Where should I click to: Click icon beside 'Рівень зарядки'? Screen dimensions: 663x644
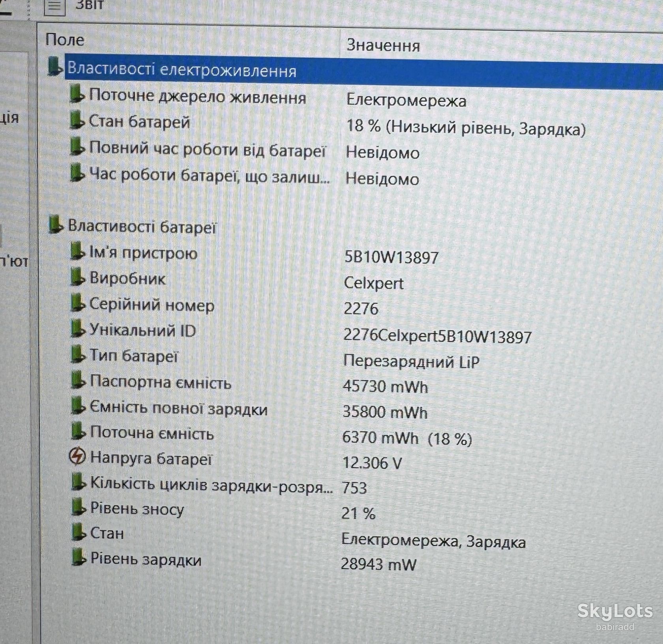coord(78,558)
